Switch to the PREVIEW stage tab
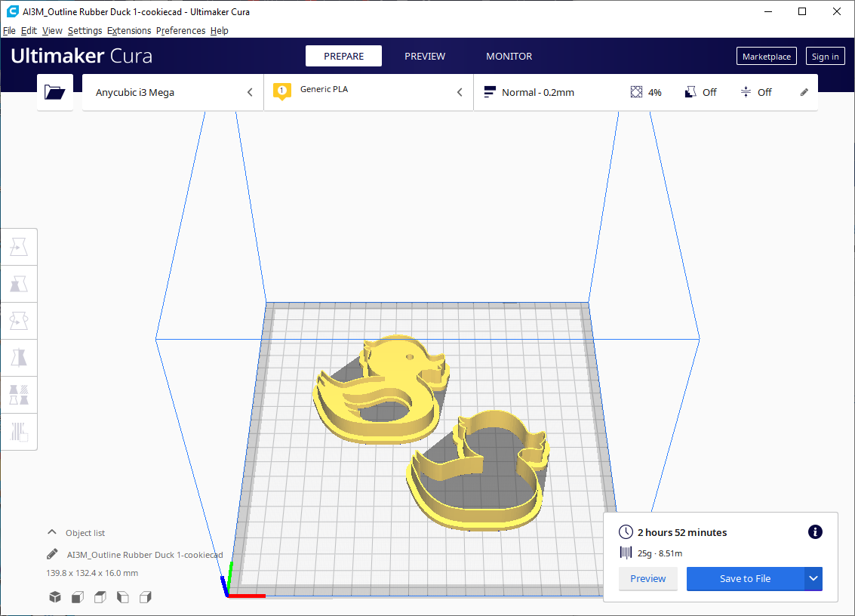855x616 pixels. (425, 57)
